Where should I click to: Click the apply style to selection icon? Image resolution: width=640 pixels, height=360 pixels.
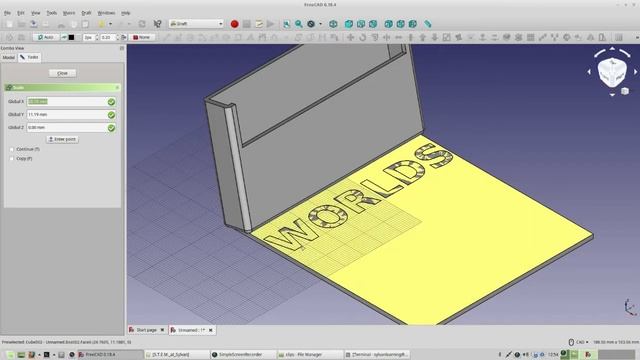[124, 37]
